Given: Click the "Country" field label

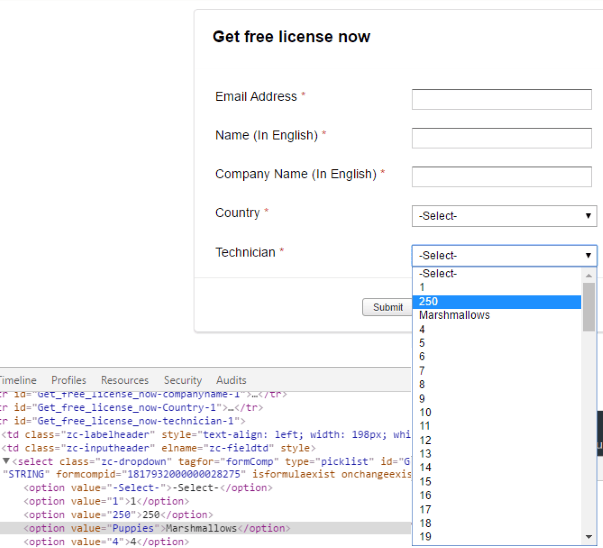Looking at the screenshot, I should tap(238, 213).
